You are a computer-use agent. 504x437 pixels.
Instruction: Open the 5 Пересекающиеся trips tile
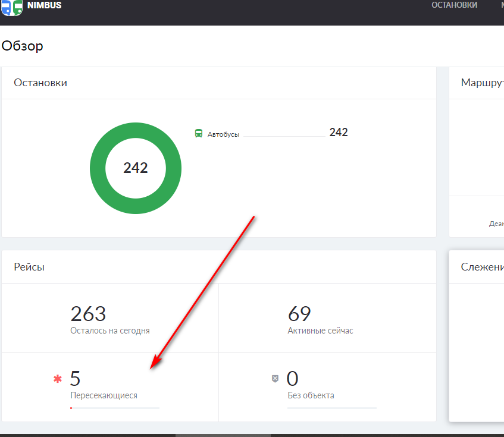click(x=104, y=384)
